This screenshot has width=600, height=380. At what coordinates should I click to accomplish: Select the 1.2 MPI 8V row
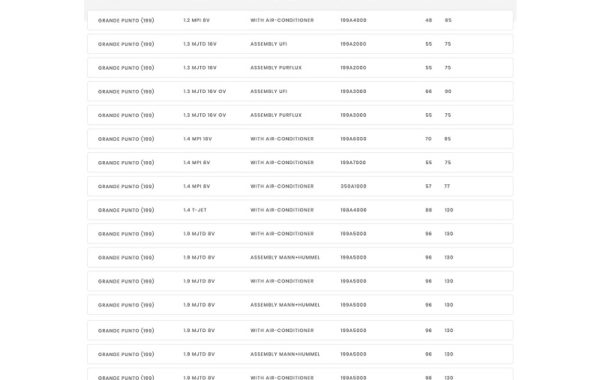[x=300, y=20]
